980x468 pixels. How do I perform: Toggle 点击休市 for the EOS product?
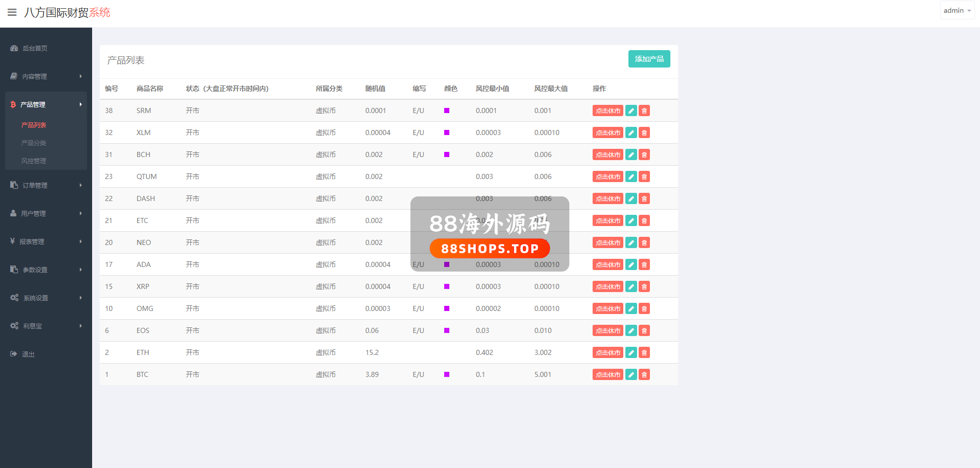pyautogui.click(x=607, y=330)
